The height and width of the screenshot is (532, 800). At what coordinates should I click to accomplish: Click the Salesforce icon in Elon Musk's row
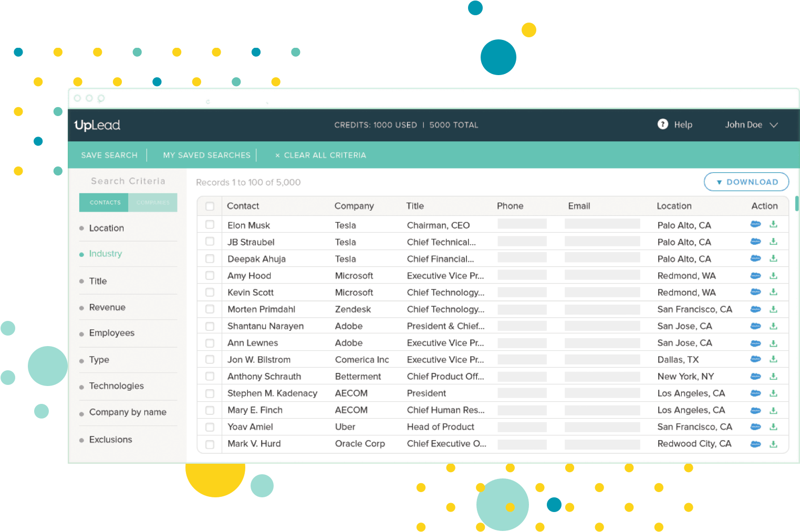tap(755, 225)
